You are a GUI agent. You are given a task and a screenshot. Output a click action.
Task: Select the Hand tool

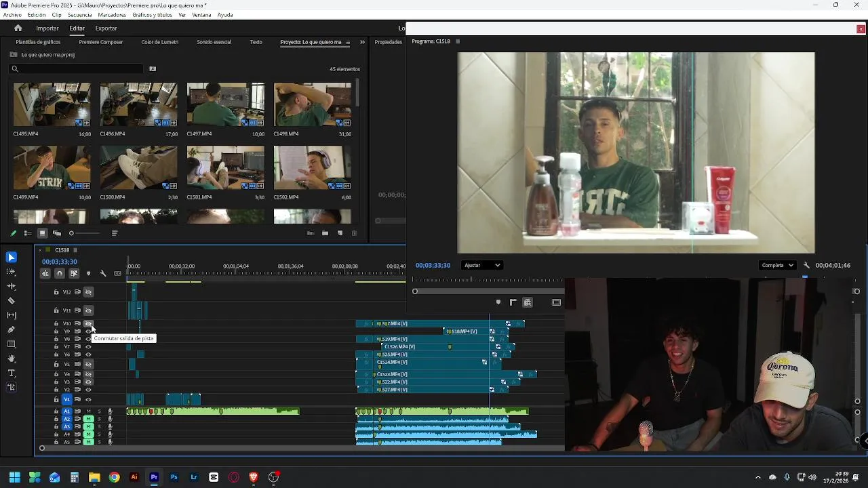tap(11, 359)
